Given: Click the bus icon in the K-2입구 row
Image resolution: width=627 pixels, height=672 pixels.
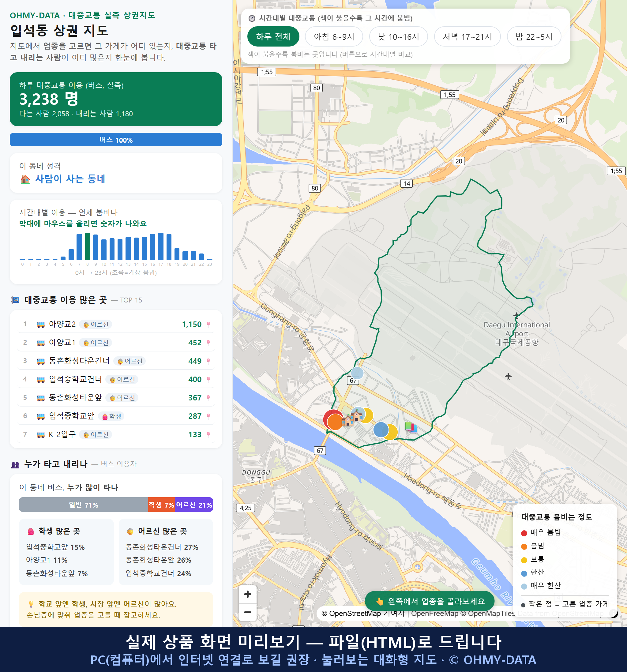Looking at the screenshot, I should pos(40,435).
